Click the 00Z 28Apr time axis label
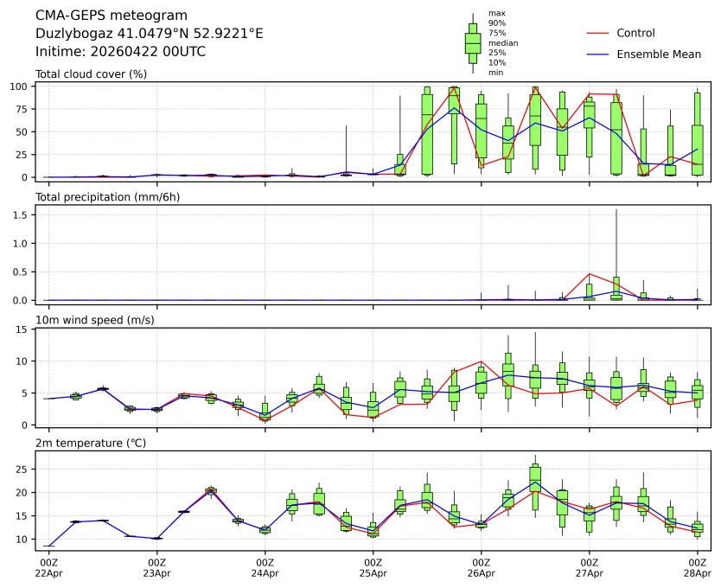The width and height of the screenshot is (721, 588). pos(697,568)
